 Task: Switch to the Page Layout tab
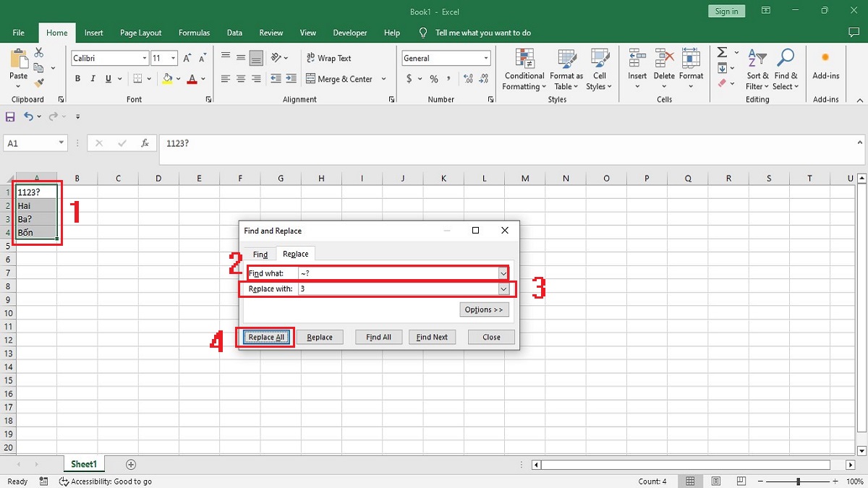141,33
